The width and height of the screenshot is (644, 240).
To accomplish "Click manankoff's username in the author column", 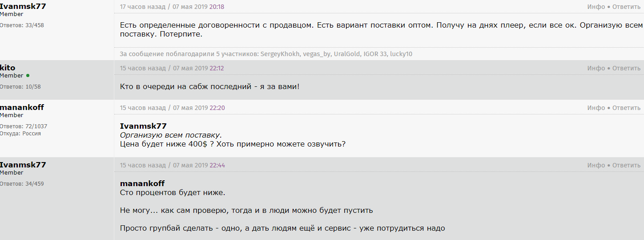I will [22, 107].
